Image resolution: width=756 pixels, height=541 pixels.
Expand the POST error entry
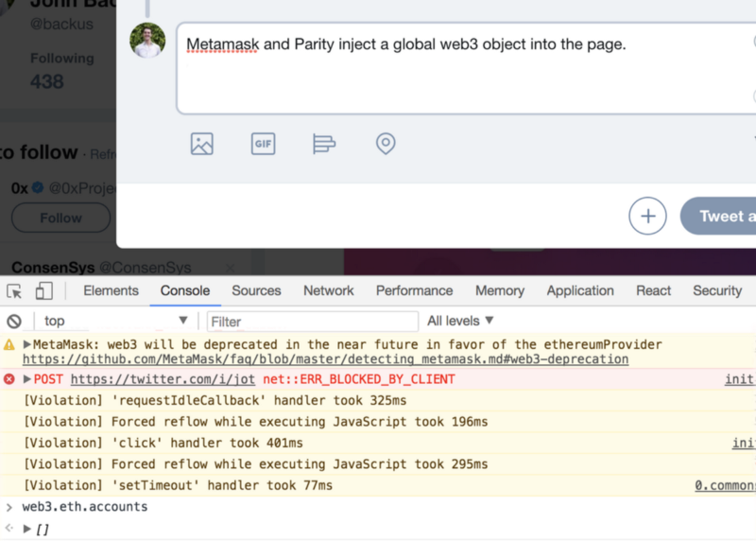coord(27,379)
